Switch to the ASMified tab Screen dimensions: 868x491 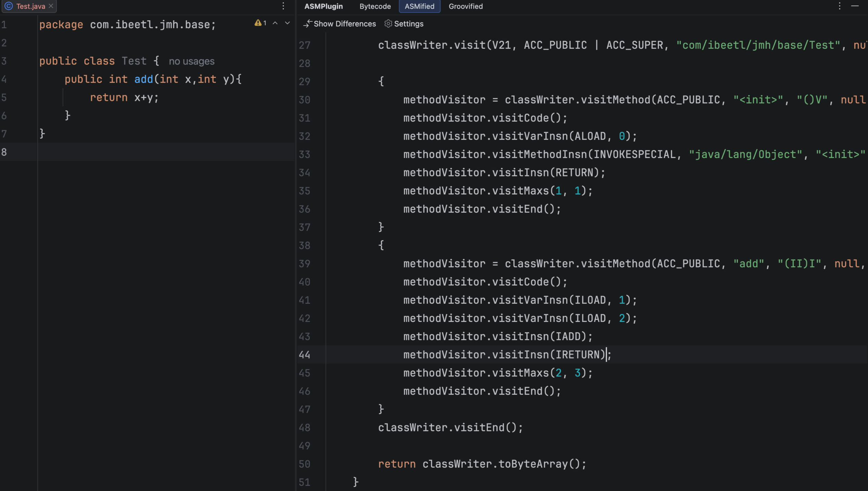pos(420,6)
